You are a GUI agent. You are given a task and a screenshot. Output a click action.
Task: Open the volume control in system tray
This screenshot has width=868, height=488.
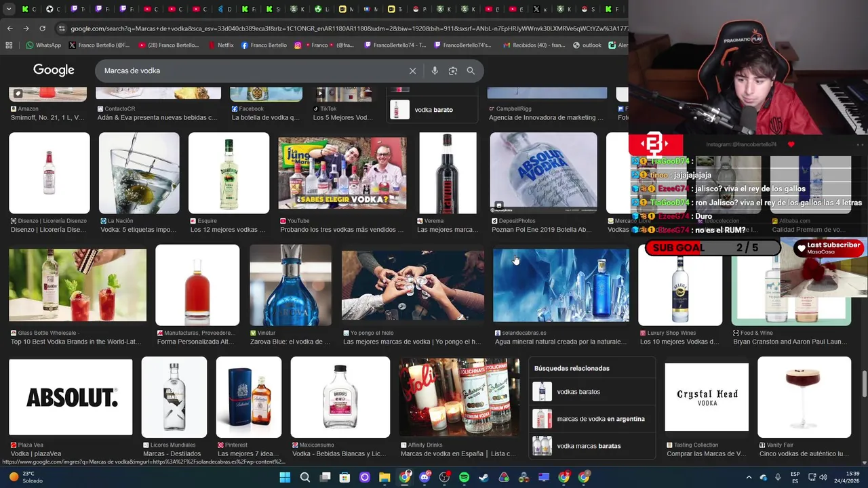[824, 477]
